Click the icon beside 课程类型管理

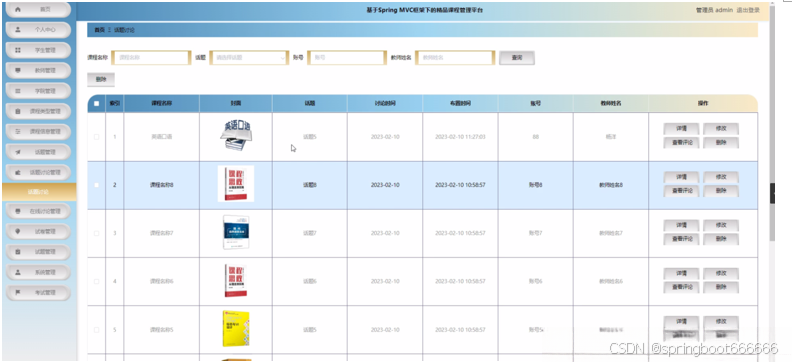click(x=18, y=112)
